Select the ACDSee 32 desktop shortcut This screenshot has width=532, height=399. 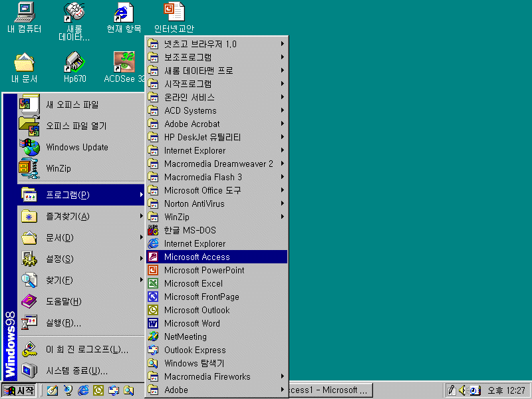[124, 68]
